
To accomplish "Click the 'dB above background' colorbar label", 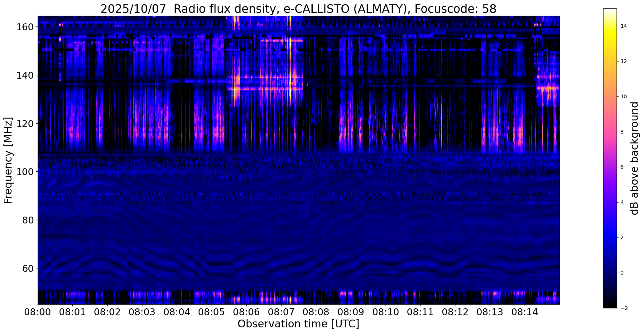I will coord(634,158).
